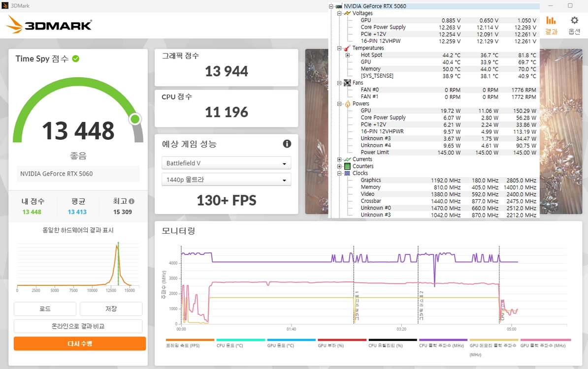588x369 pixels.
Task: Expand the Currents tree section
Action: point(339,159)
